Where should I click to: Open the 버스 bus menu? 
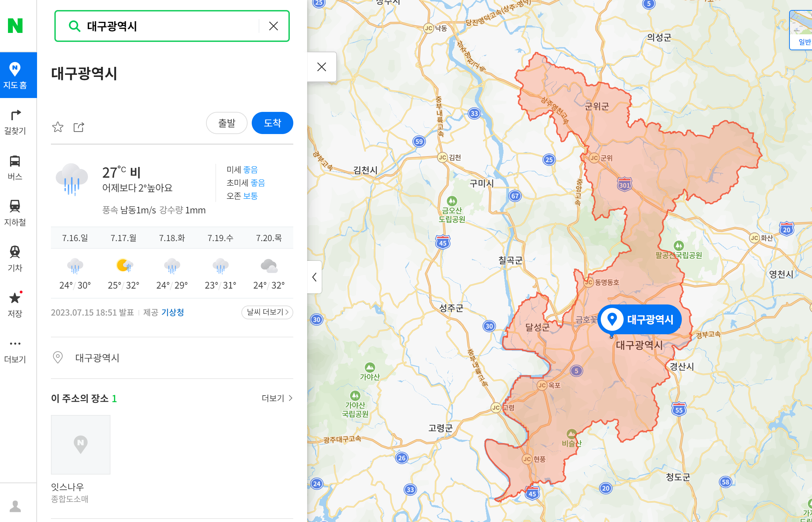pos(15,168)
